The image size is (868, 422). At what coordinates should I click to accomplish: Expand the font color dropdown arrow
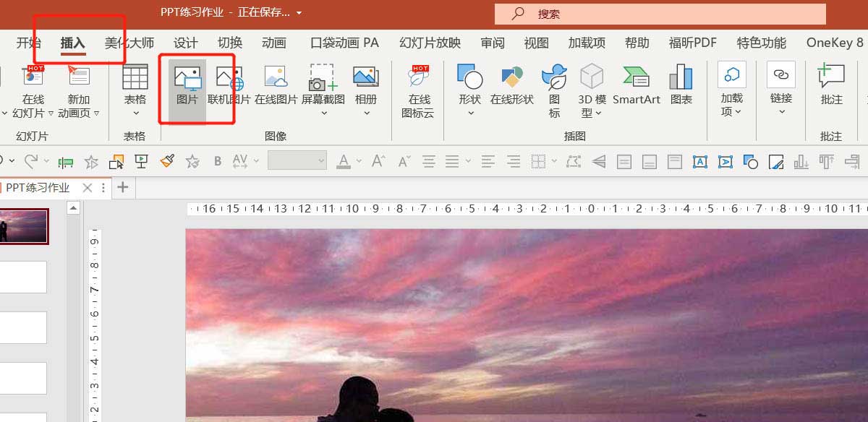359,161
